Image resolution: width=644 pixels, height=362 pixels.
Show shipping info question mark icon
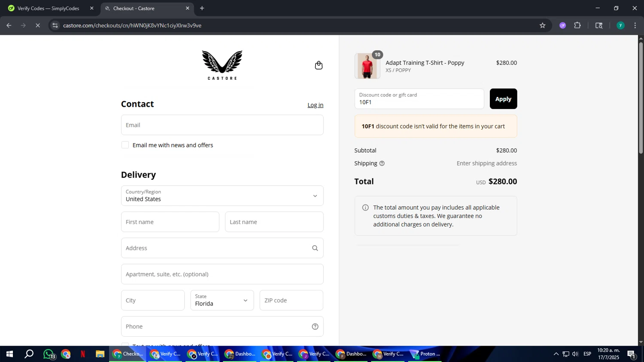tap(382, 163)
